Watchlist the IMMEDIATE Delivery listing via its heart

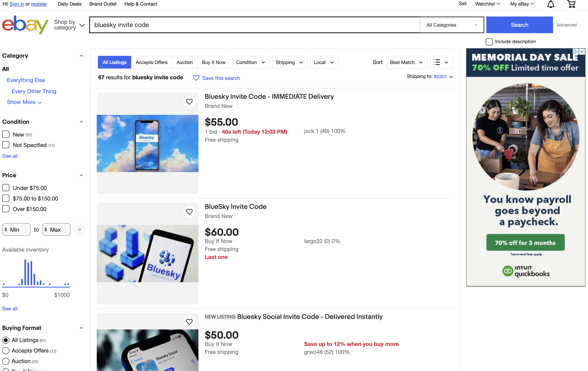pos(189,102)
